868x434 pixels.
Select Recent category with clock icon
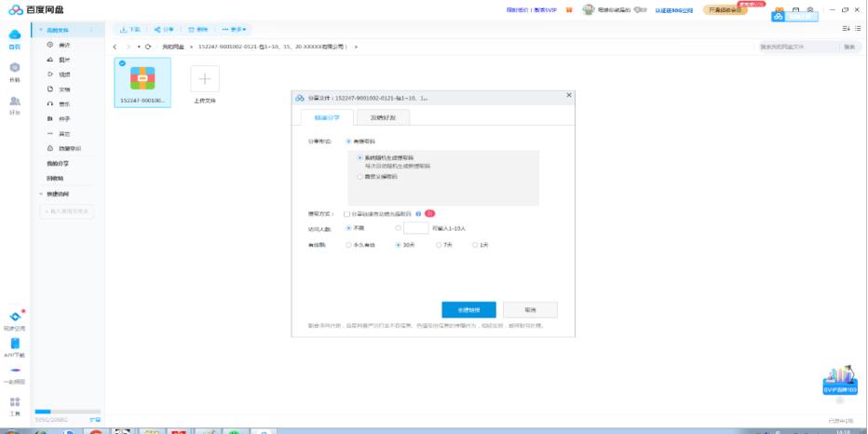click(60, 45)
